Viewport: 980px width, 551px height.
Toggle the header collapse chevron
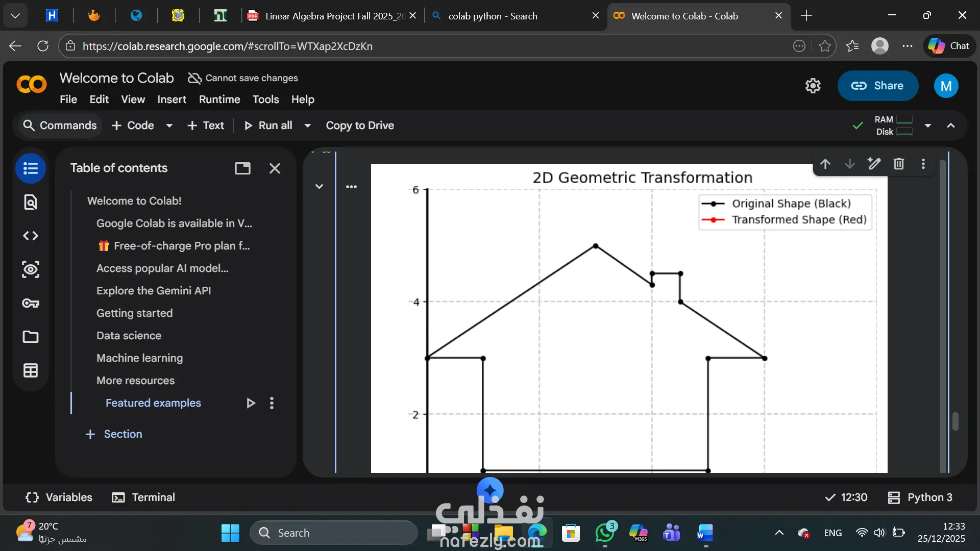pos(951,126)
